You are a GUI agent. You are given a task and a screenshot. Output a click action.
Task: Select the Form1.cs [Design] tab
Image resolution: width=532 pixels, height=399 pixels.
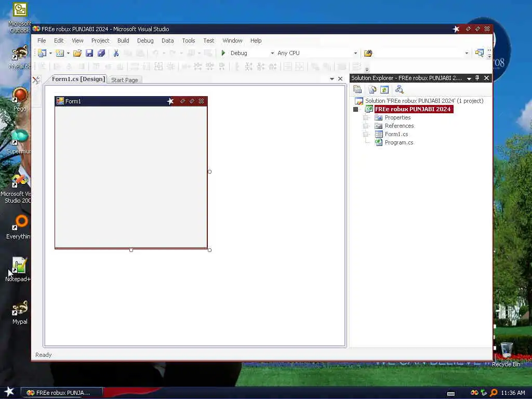click(78, 79)
